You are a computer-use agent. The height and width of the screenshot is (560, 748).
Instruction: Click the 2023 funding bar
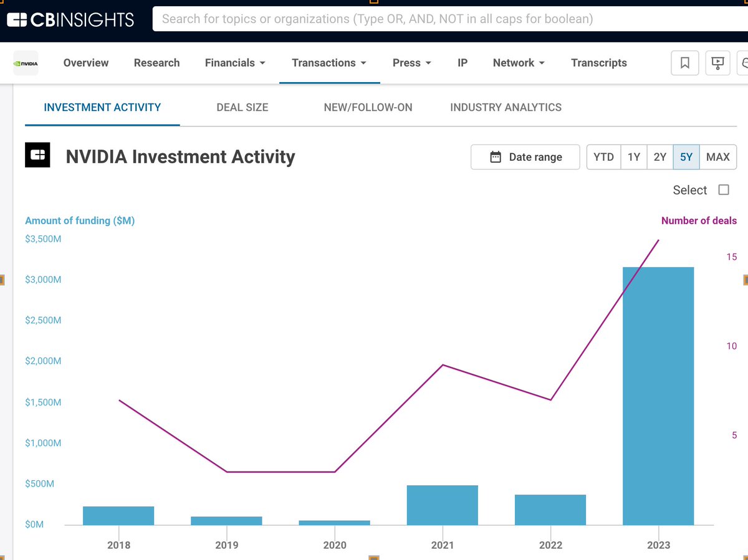point(658,396)
